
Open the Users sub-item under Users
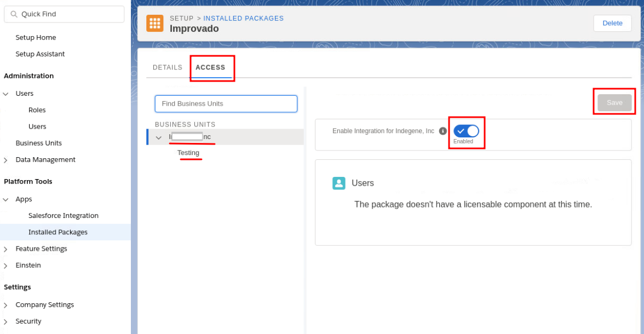tap(37, 126)
